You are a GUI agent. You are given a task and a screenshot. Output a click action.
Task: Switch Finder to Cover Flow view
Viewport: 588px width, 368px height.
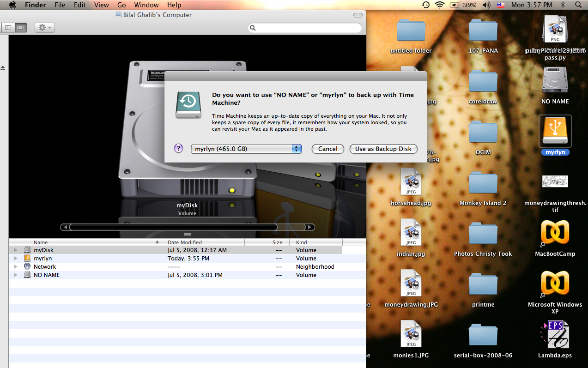[x=21, y=28]
